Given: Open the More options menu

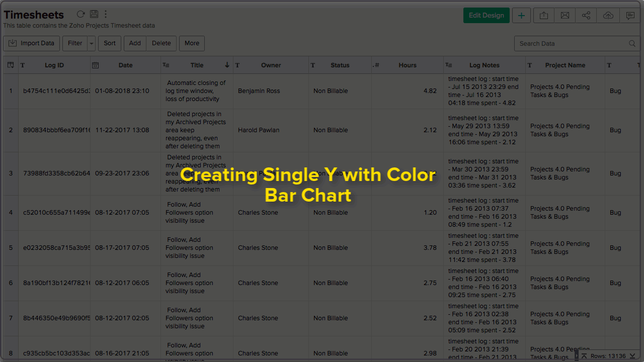Looking at the screenshot, I should pyautogui.click(x=192, y=43).
